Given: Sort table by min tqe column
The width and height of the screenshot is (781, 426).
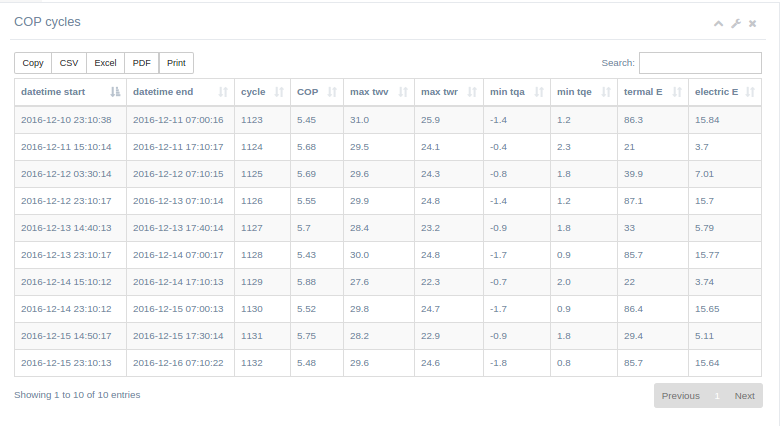Looking at the screenshot, I should click(x=584, y=92).
